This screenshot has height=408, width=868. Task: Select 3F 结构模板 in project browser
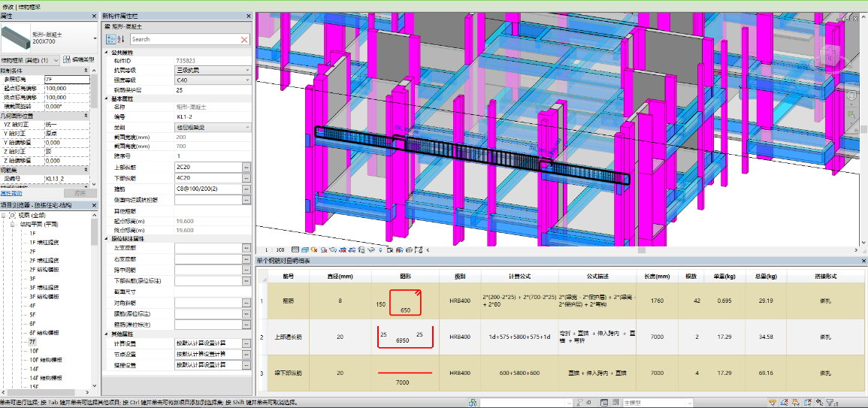point(44,296)
